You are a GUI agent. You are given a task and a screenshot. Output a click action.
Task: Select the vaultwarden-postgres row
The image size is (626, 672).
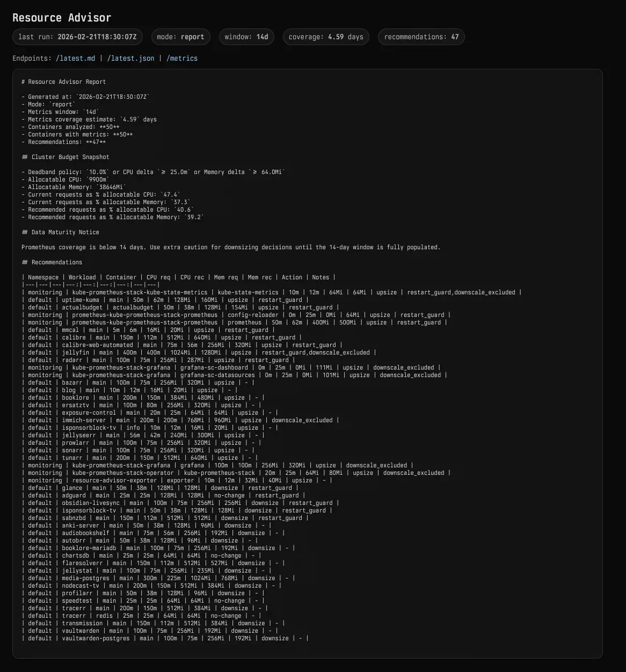(x=165, y=638)
